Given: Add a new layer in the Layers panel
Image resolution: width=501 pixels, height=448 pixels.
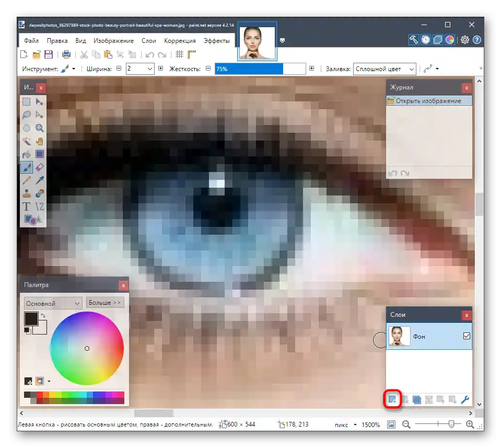Looking at the screenshot, I should coord(392,400).
